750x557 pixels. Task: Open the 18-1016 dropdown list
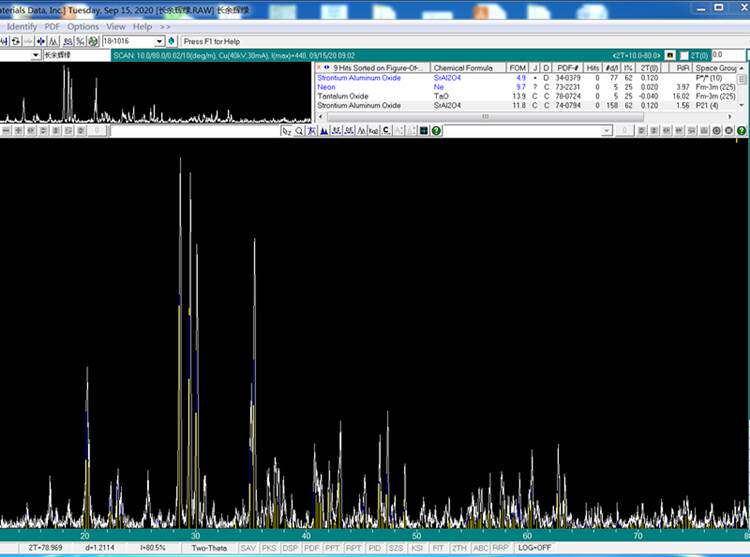coord(159,41)
